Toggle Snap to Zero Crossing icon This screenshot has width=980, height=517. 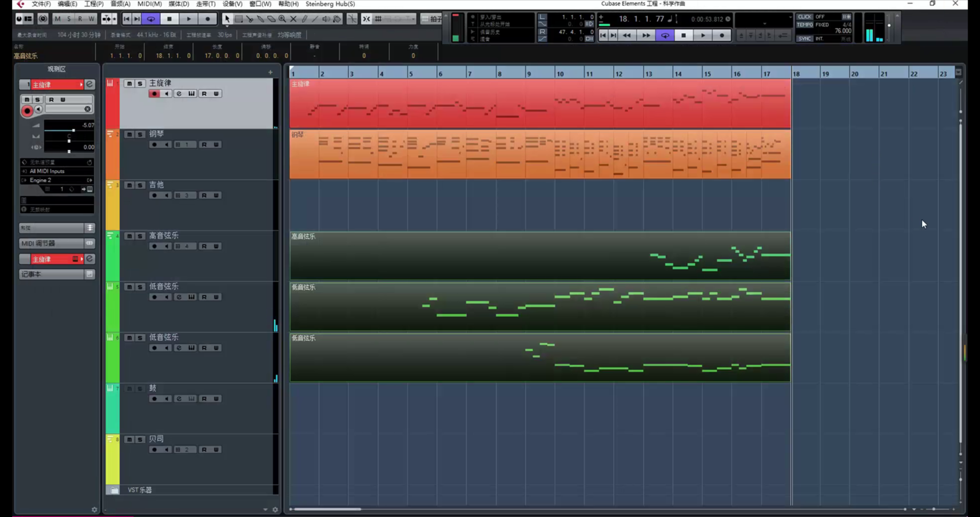tap(352, 19)
